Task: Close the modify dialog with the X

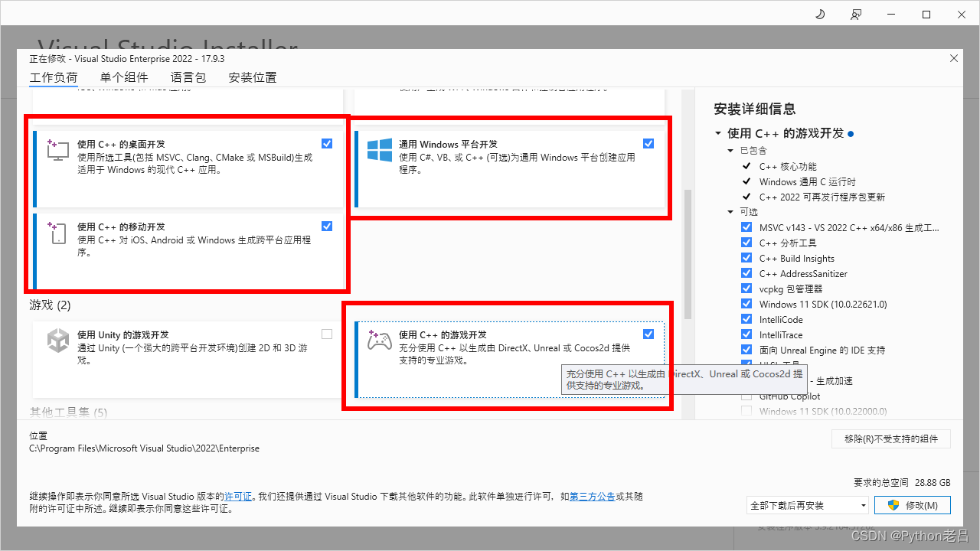Action: point(953,58)
